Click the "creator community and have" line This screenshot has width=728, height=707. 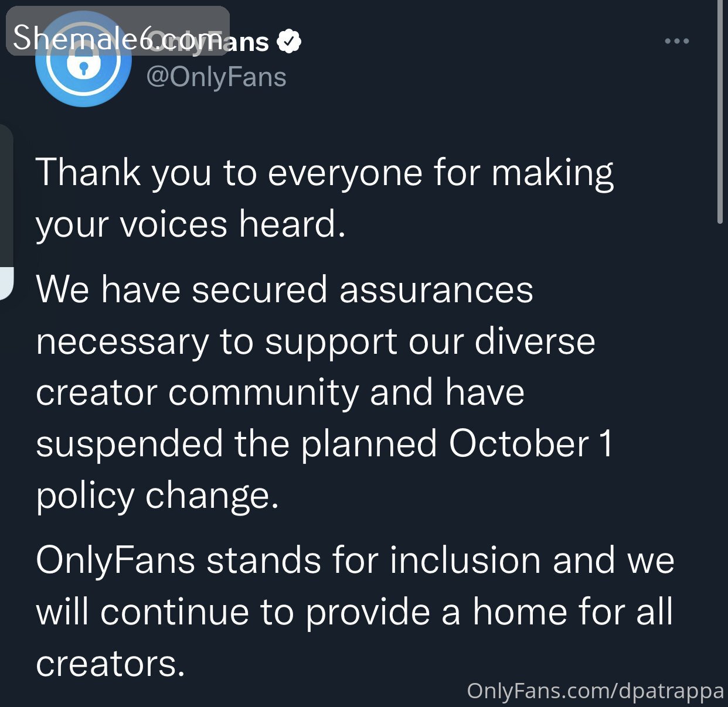[280, 392]
